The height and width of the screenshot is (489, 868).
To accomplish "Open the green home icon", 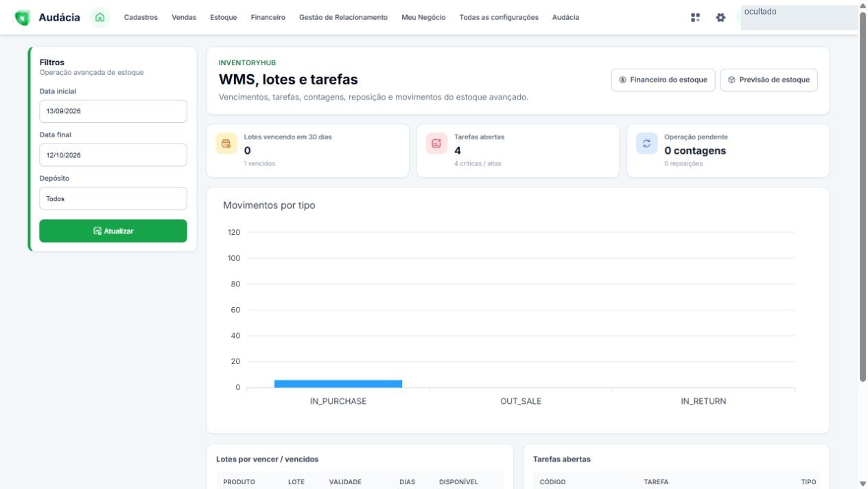I will pyautogui.click(x=100, y=17).
